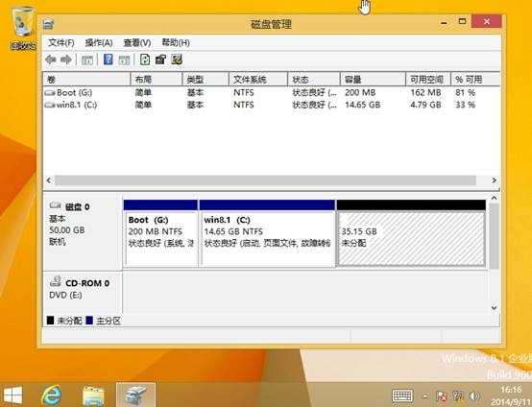Image resolution: width=532 pixels, height=407 pixels.
Task: Click the disk settings toolbar icon
Action: (x=177, y=60)
